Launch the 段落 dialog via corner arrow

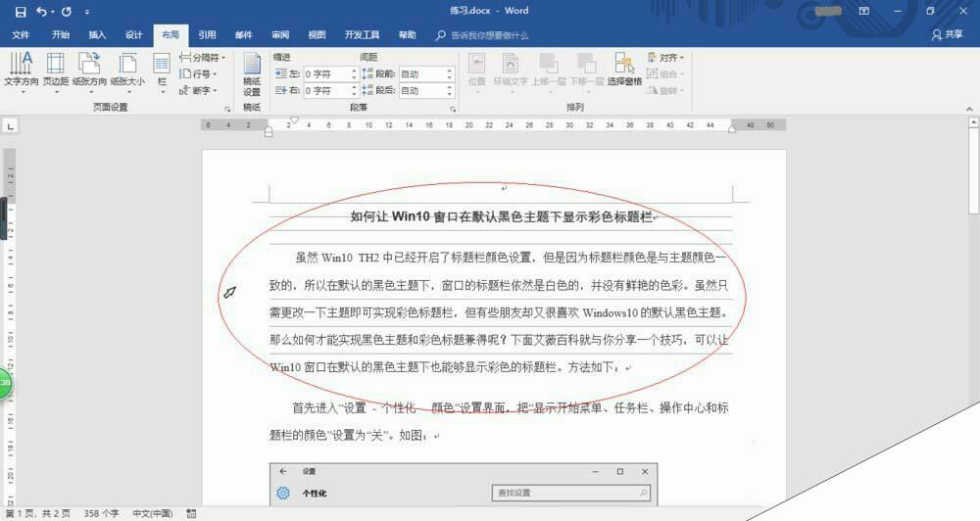(453, 109)
